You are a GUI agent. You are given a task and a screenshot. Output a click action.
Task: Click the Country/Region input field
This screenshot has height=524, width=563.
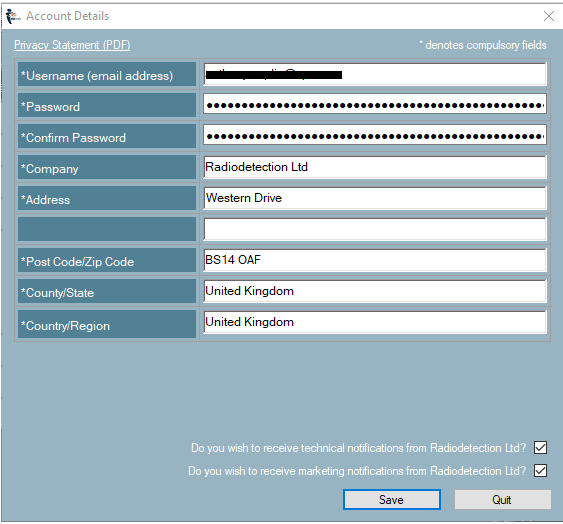point(375,322)
